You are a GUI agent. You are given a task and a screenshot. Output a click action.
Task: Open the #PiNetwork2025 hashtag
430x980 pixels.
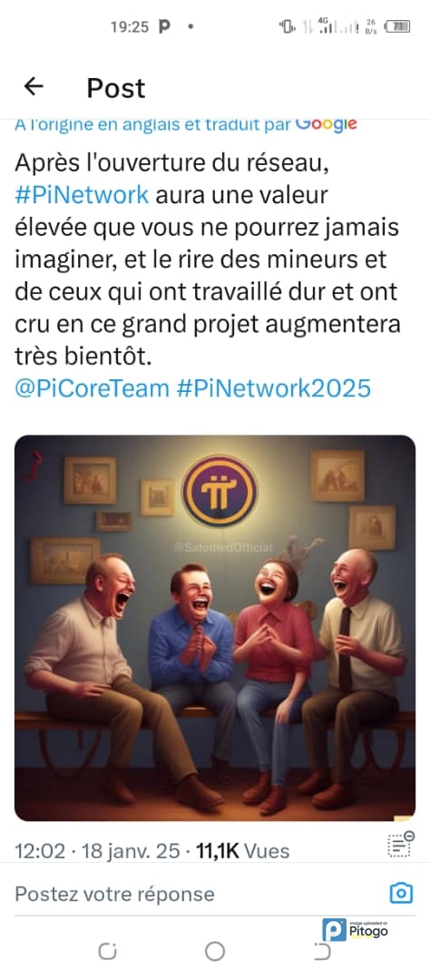coord(274,388)
